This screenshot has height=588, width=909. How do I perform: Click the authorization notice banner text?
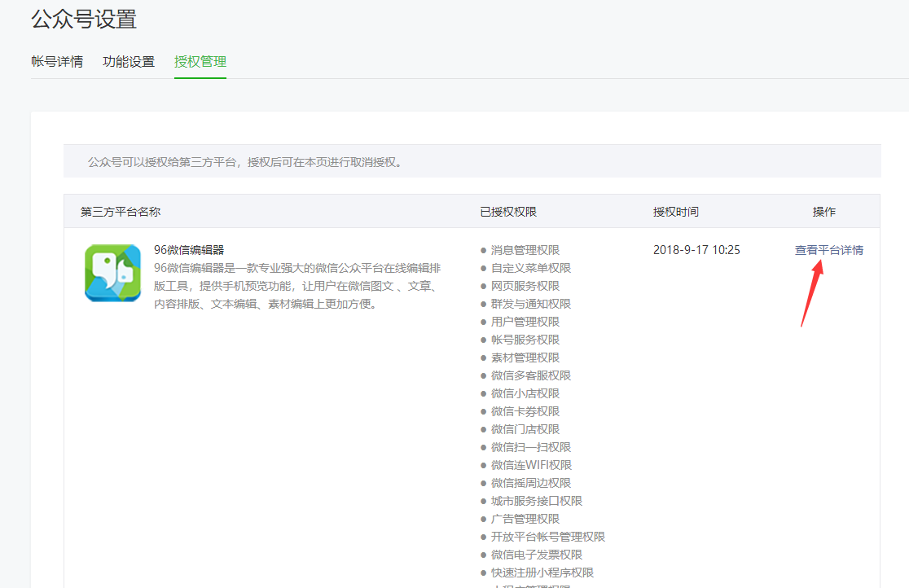click(x=247, y=161)
